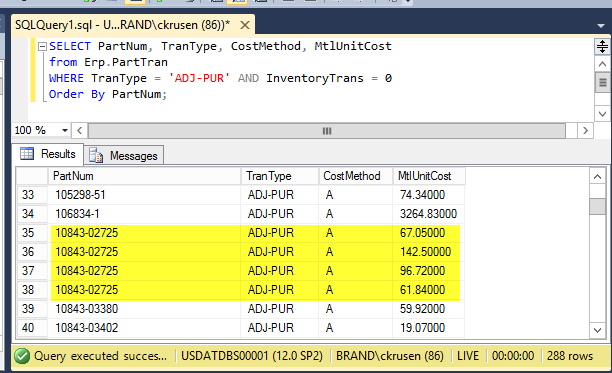Select row header 37
The width and height of the screenshot is (612, 373).
[x=32, y=271]
